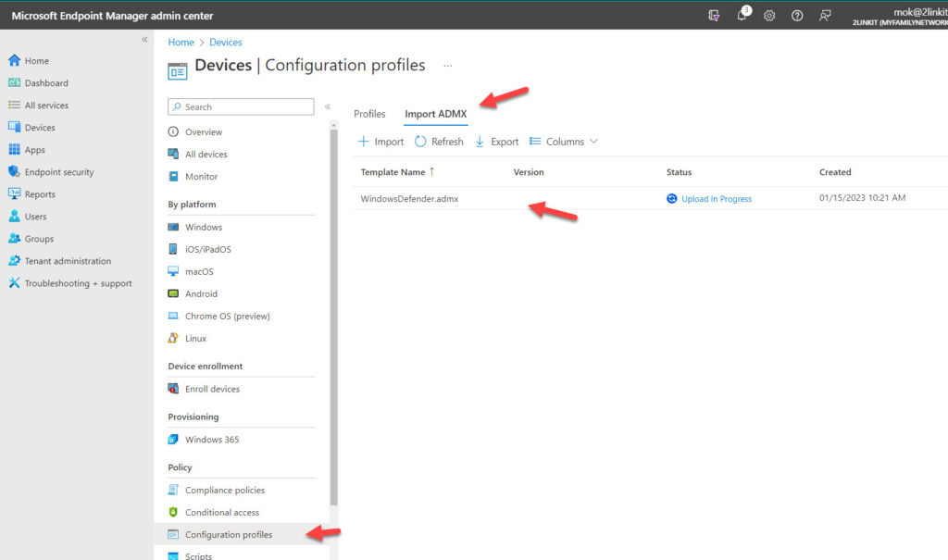Click the Reports icon in the left navigation
This screenshot has width=948, height=560.
click(14, 194)
